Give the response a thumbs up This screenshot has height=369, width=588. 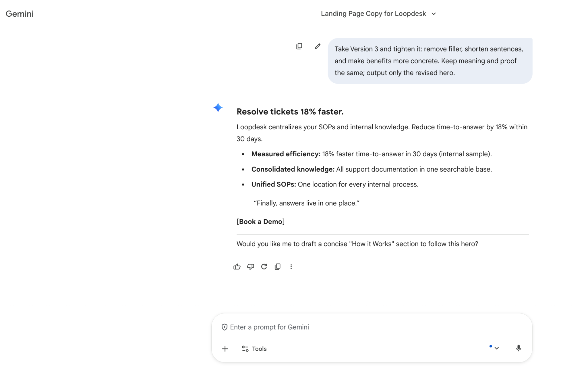(x=237, y=267)
